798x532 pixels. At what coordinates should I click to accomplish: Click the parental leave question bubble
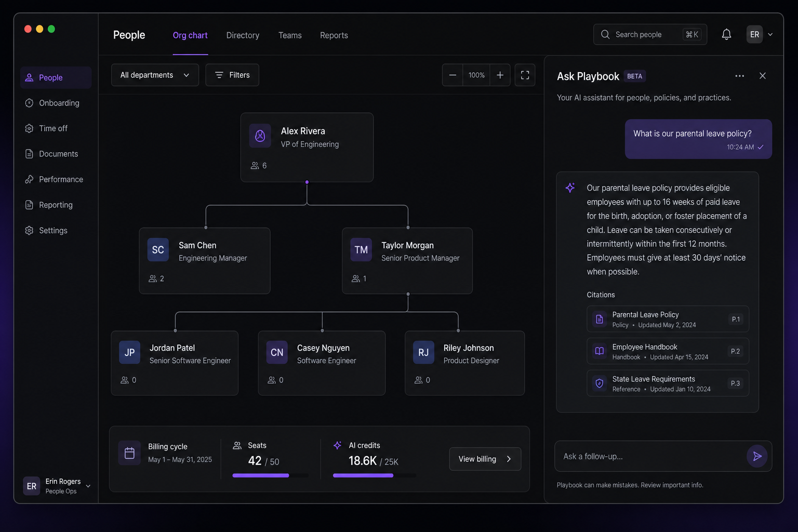[x=698, y=139]
